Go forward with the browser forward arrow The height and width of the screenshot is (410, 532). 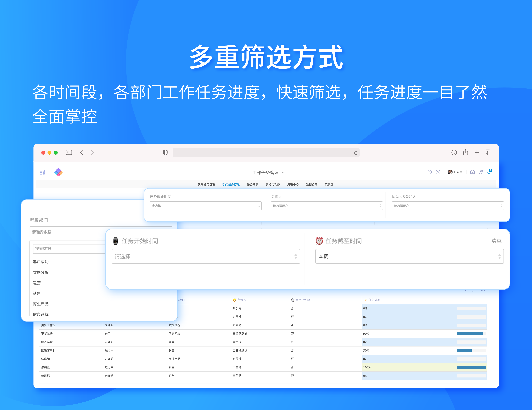point(93,153)
